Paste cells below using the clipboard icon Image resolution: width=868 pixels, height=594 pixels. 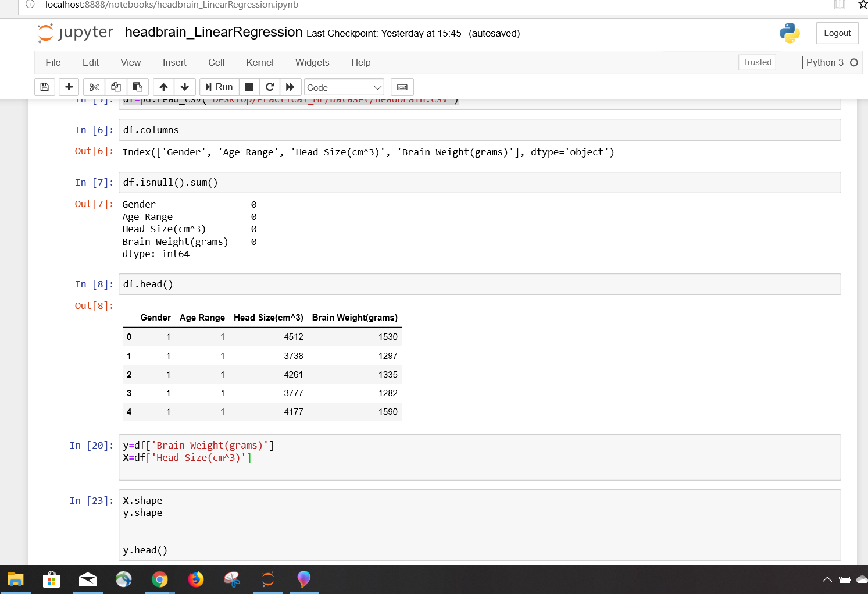[x=138, y=87]
